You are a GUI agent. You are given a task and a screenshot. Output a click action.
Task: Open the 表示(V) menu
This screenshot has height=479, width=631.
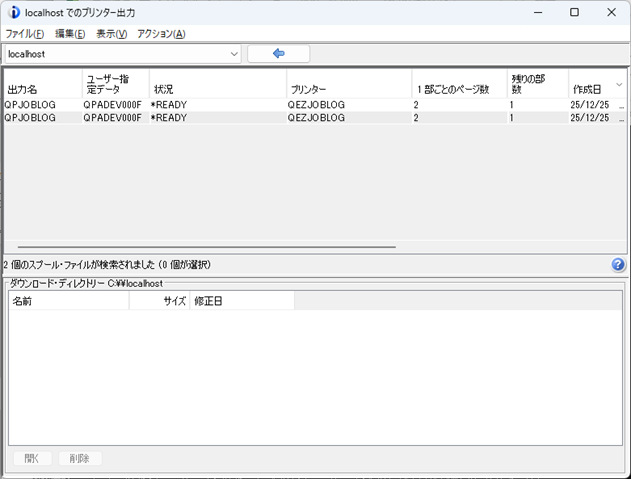(111, 34)
